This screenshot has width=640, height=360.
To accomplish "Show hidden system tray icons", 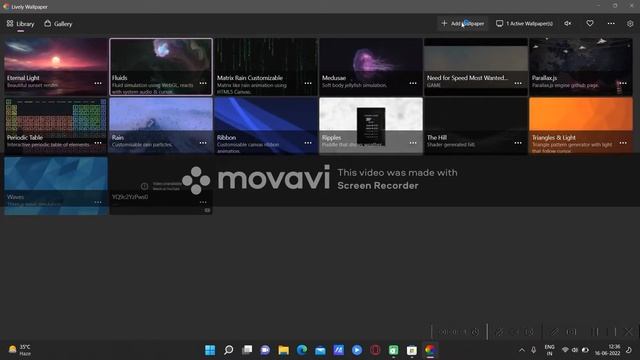I will tap(522, 350).
